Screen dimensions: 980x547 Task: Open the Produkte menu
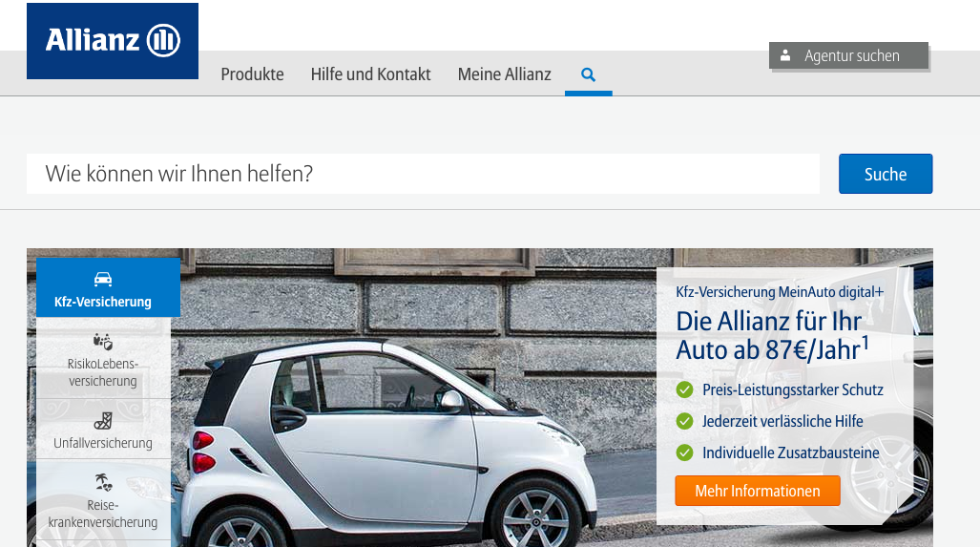[x=252, y=74]
